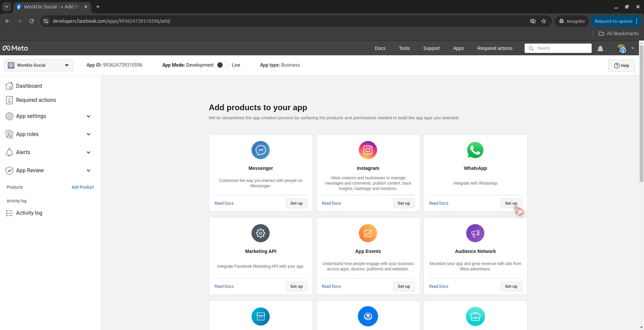This screenshot has width=644, height=330.
Task: Open the Docs menu
Action: point(380,48)
